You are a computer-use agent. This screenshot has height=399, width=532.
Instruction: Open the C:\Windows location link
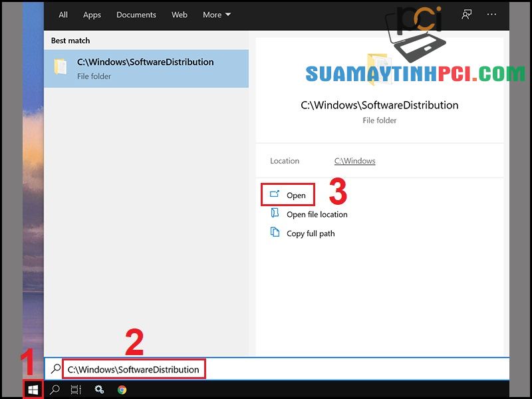354,161
